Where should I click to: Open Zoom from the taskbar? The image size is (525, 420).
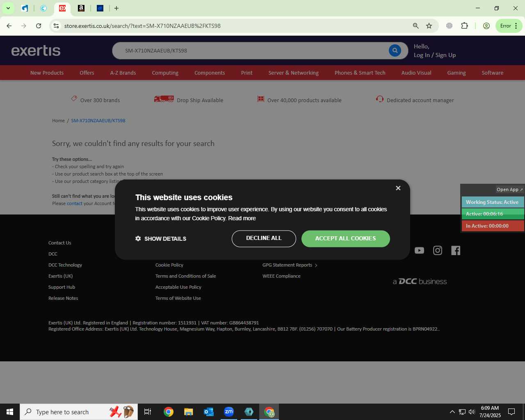click(x=229, y=412)
